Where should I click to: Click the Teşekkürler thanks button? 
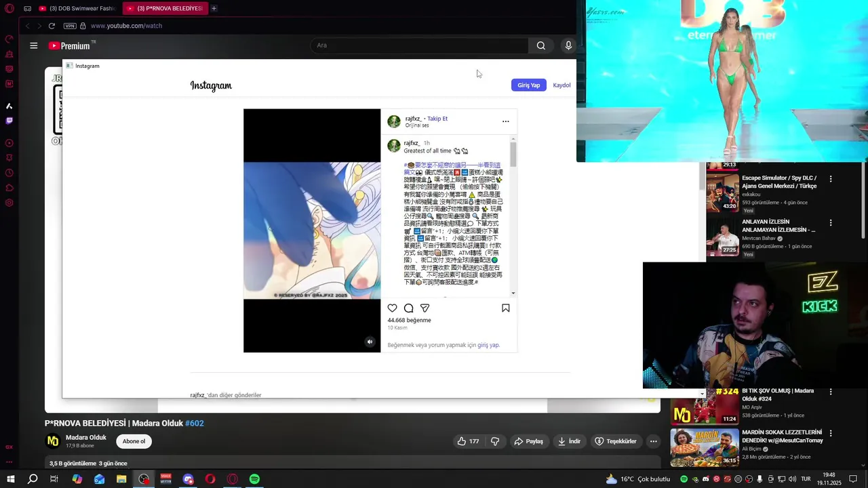point(616,441)
